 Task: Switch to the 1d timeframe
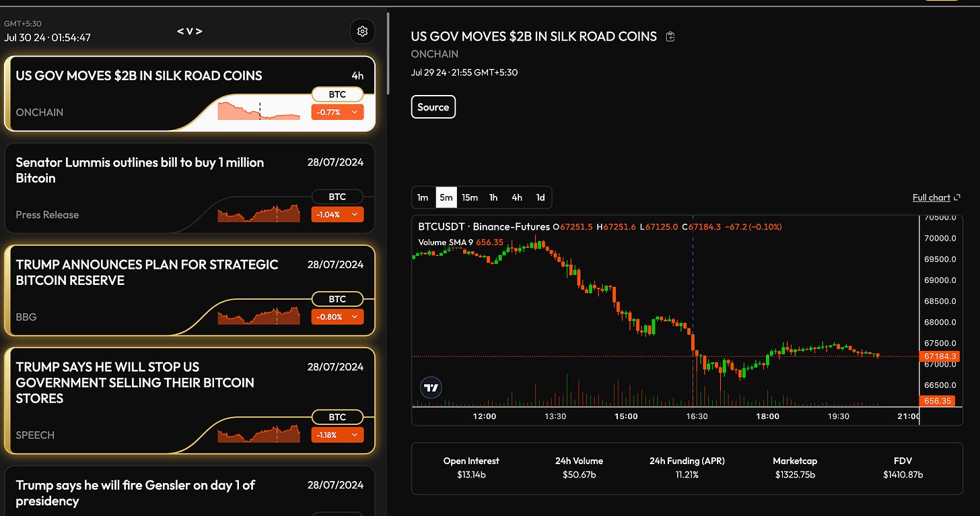tap(540, 197)
